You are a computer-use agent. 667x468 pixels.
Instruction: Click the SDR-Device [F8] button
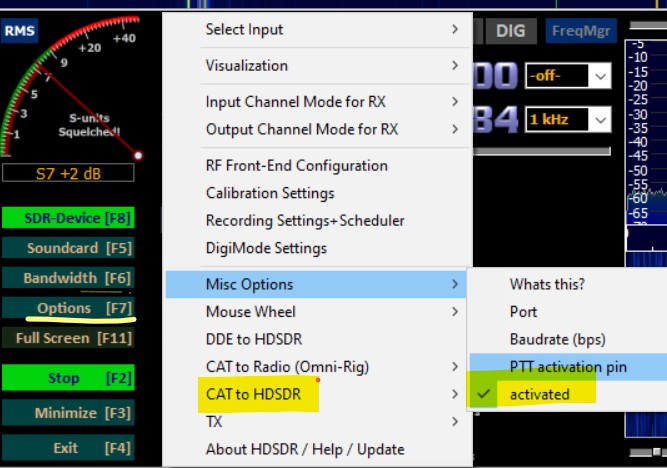point(68,218)
